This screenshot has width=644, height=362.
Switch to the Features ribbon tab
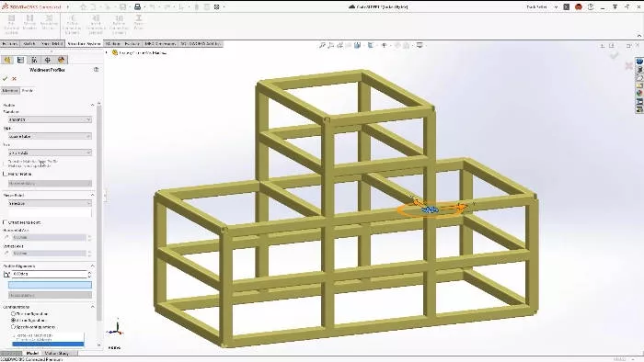(x=10, y=43)
